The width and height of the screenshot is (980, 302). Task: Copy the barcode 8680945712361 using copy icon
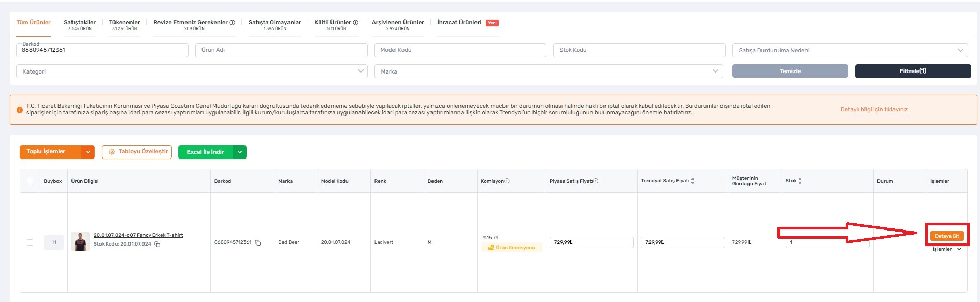[258, 242]
